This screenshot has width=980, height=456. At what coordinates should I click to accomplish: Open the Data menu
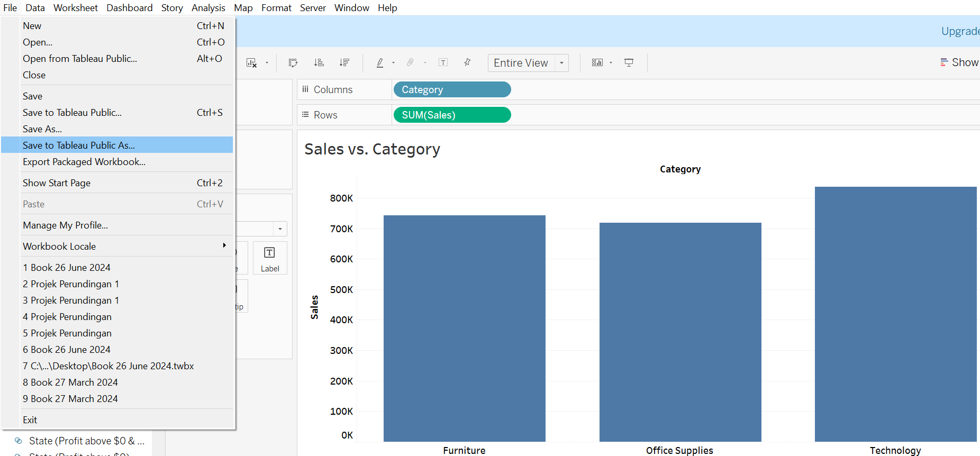click(35, 8)
